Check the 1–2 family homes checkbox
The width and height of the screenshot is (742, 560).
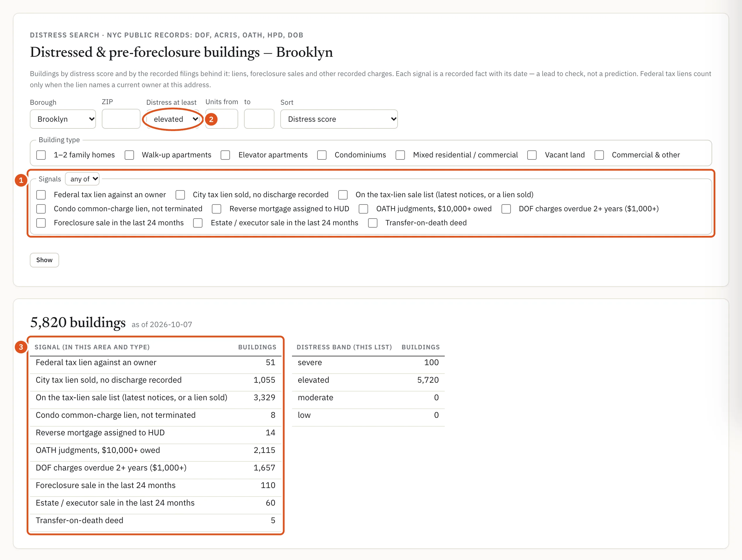pyautogui.click(x=41, y=155)
